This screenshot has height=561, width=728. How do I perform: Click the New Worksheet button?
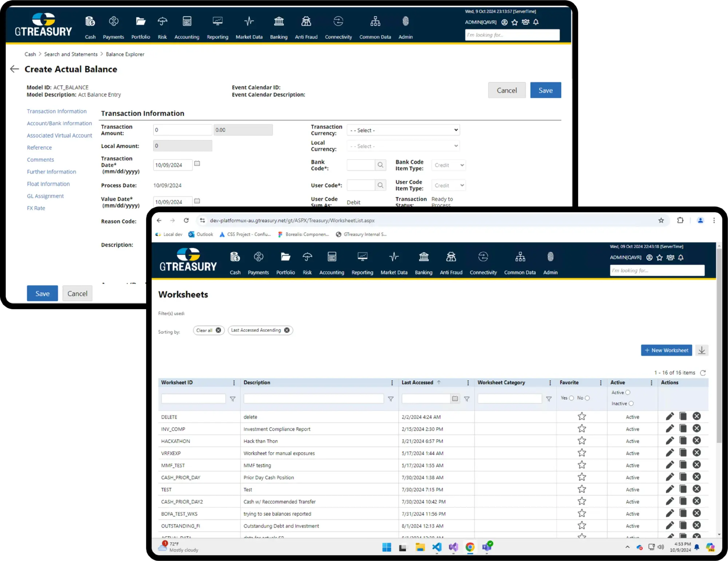pyautogui.click(x=666, y=350)
